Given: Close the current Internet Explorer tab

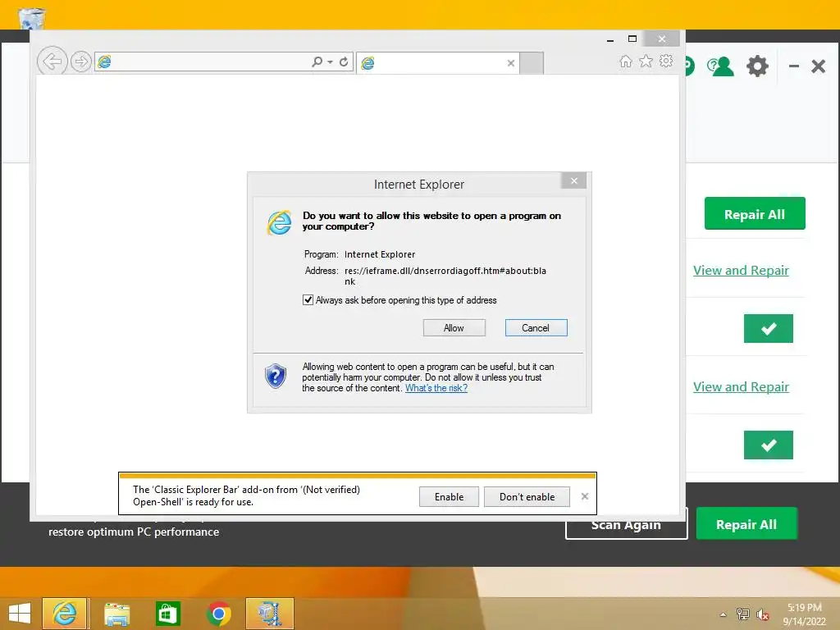Looking at the screenshot, I should (x=510, y=63).
